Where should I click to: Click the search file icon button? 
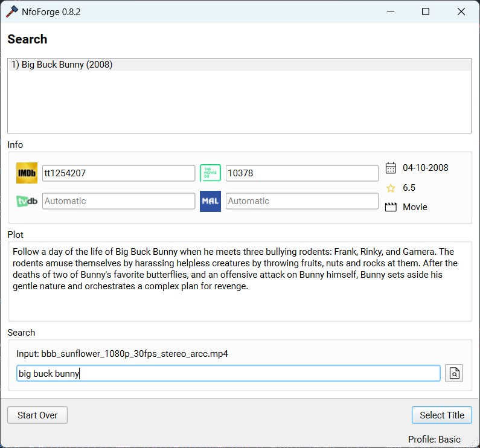pos(454,373)
